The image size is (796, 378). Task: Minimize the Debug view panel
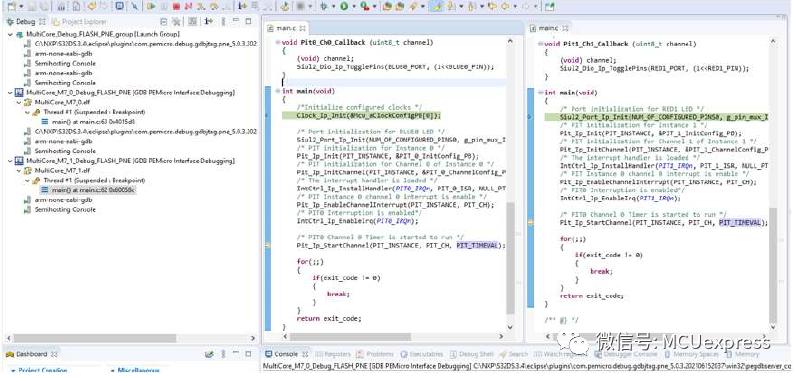pyautogui.click(x=236, y=21)
